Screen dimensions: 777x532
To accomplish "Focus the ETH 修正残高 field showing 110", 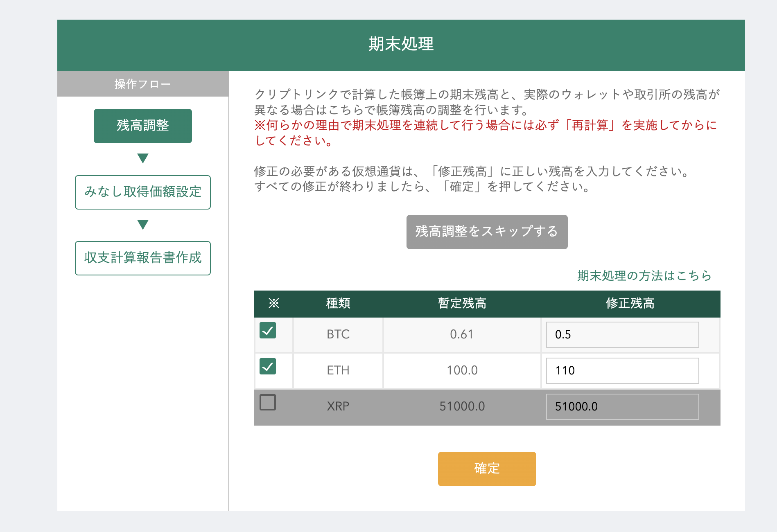I will (622, 371).
